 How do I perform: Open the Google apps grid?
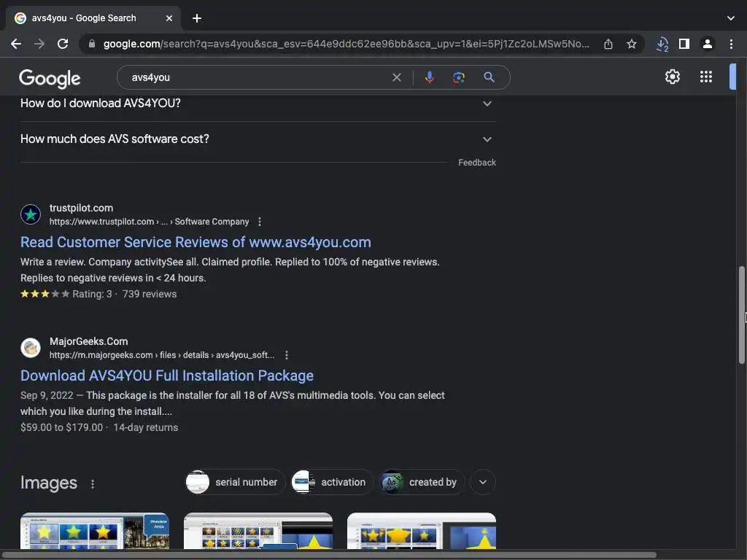click(x=706, y=77)
